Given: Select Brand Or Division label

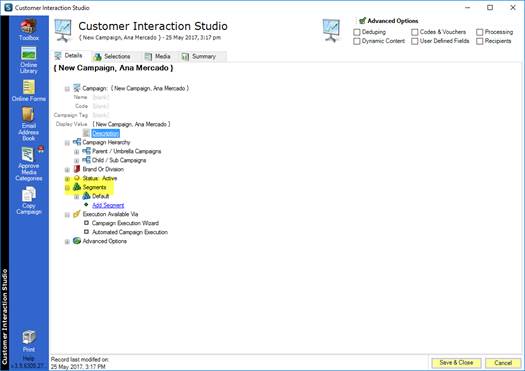Looking at the screenshot, I should [103, 169].
